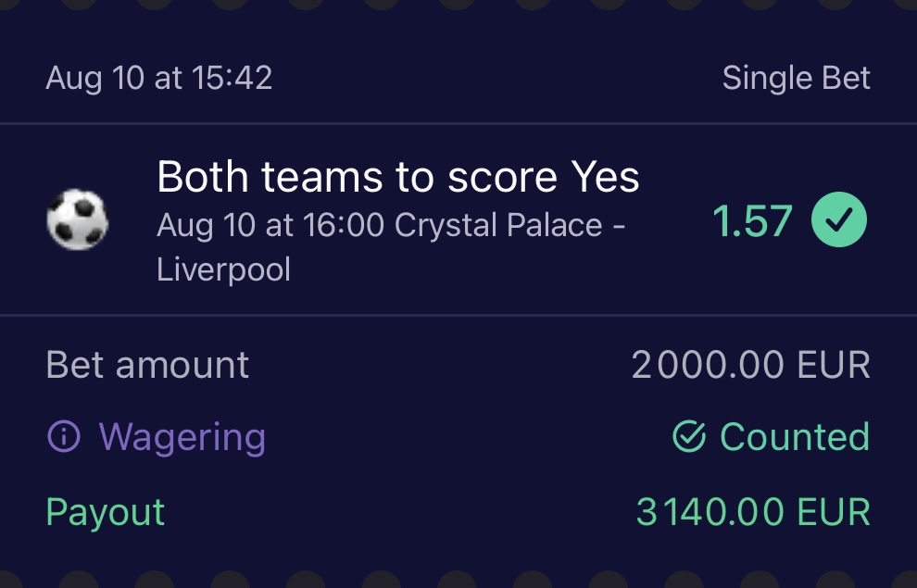The height and width of the screenshot is (588, 917).
Task: Select the Single Bet label
Action: [796, 78]
